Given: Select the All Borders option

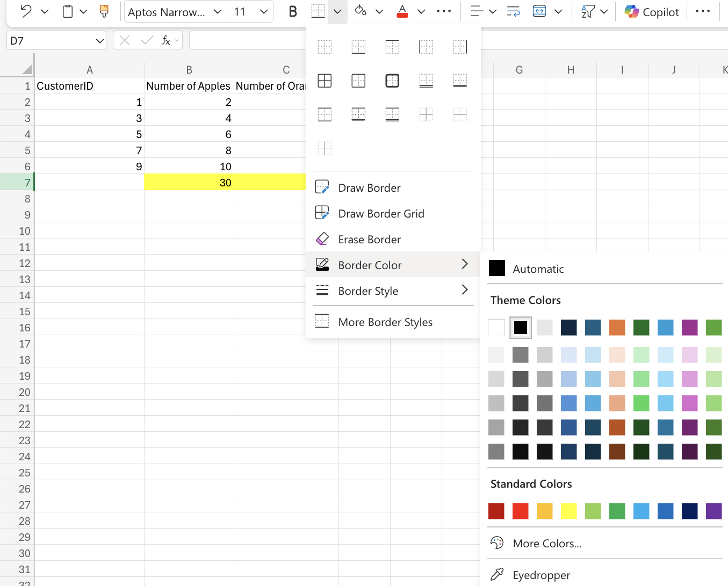Looking at the screenshot, I should [x=325, y=81].
